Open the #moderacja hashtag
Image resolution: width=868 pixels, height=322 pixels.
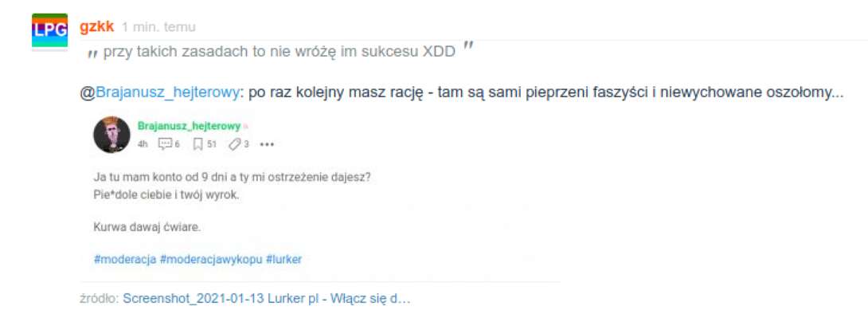(125, 259)
